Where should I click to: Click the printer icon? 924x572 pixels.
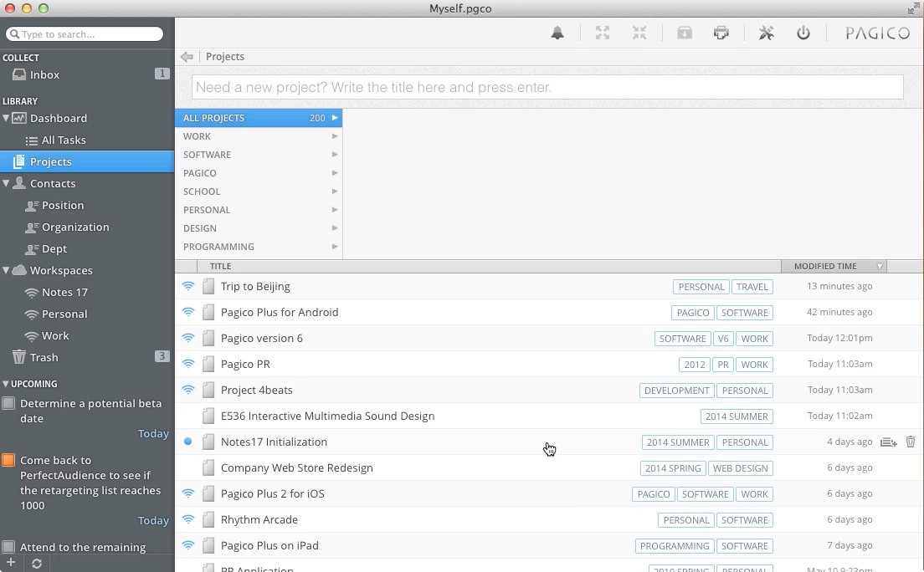(721, 33)
